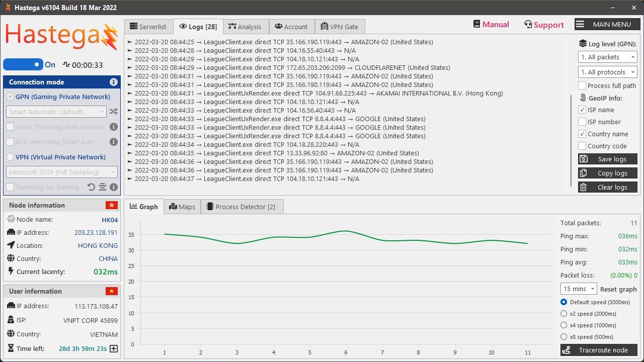
Task: Click the hourglass icon beside Time left
Action: click(x=12, y=348)
